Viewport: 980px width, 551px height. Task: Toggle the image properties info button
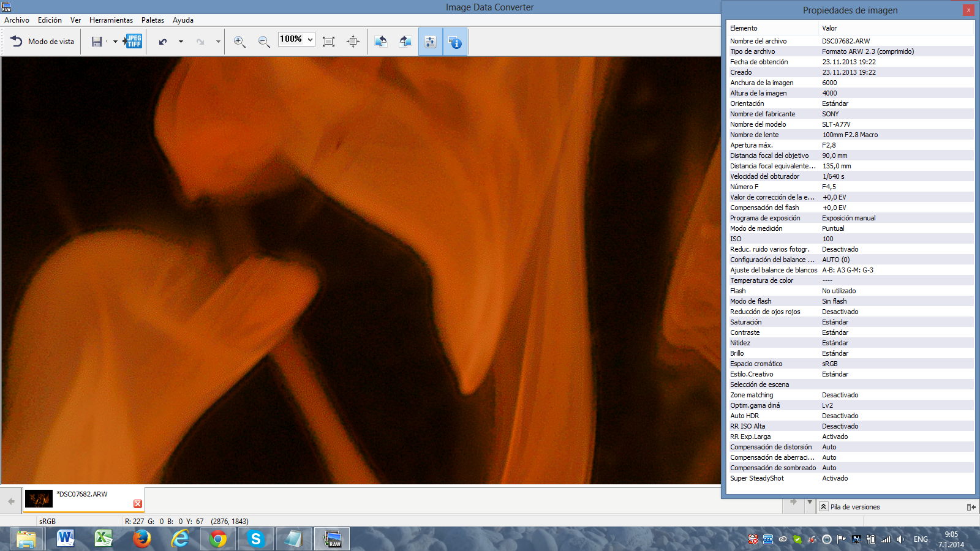click(455, 42)
